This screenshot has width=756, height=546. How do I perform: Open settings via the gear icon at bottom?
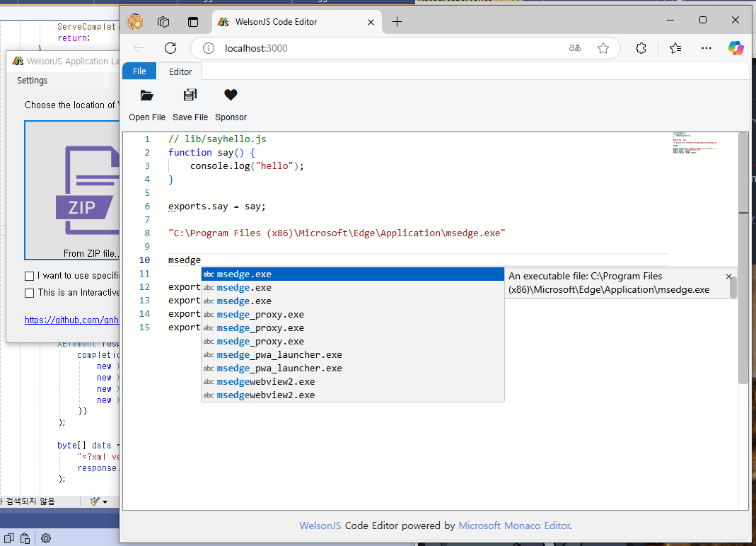[x=45, y=538]
